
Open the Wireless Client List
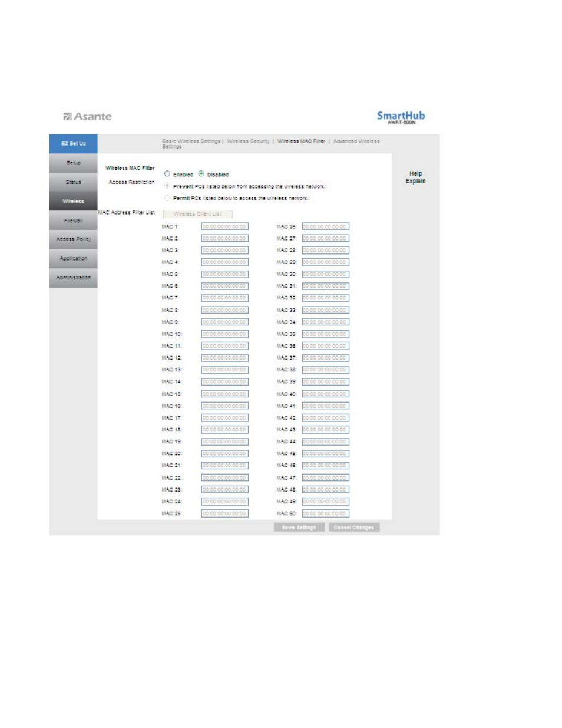(197, 214)
